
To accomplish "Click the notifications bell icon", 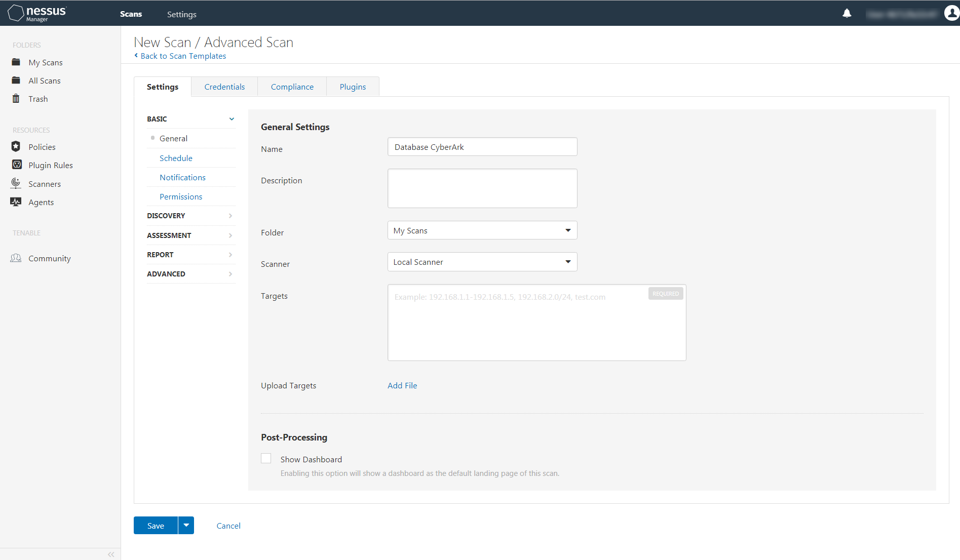I will (x=847, y=14).
